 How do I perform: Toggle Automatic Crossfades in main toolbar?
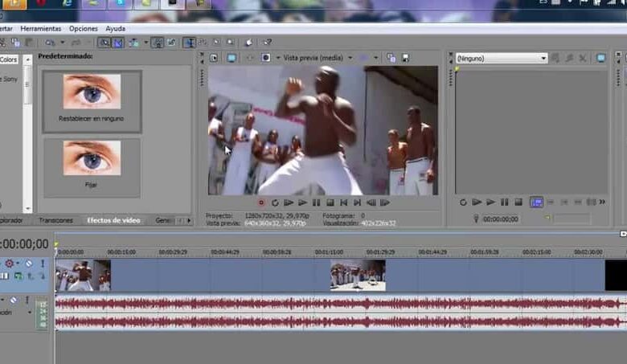[x=118, y=43]
